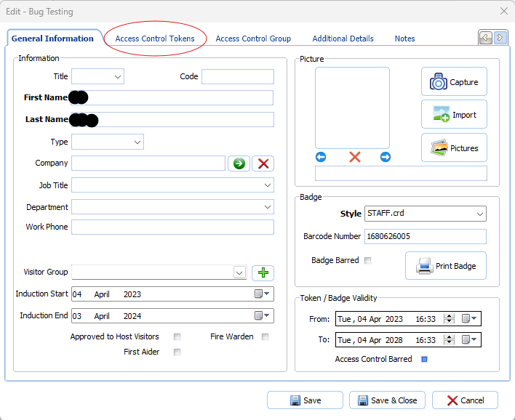Toggle the Fire Warden checkbox
This screenshot has width=515, height=420.
tap(265, 336)
